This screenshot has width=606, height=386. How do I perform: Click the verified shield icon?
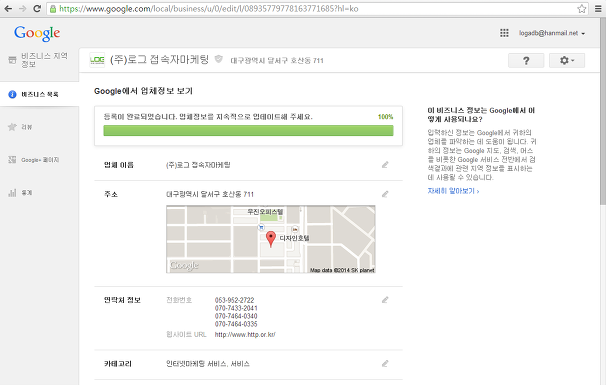pyautogui.click(x=219, y=59)
